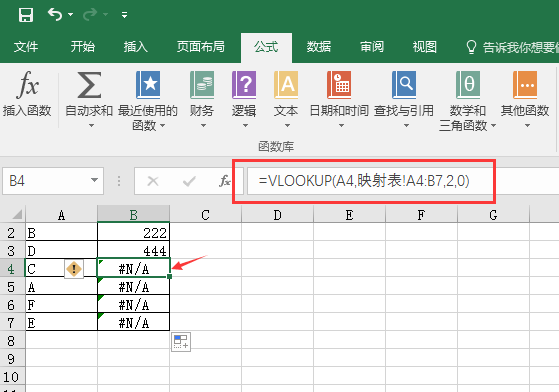The width and height of the screenshot is (559, 392).
Task: Click cell A5 containing A
Action: point(61,286)
